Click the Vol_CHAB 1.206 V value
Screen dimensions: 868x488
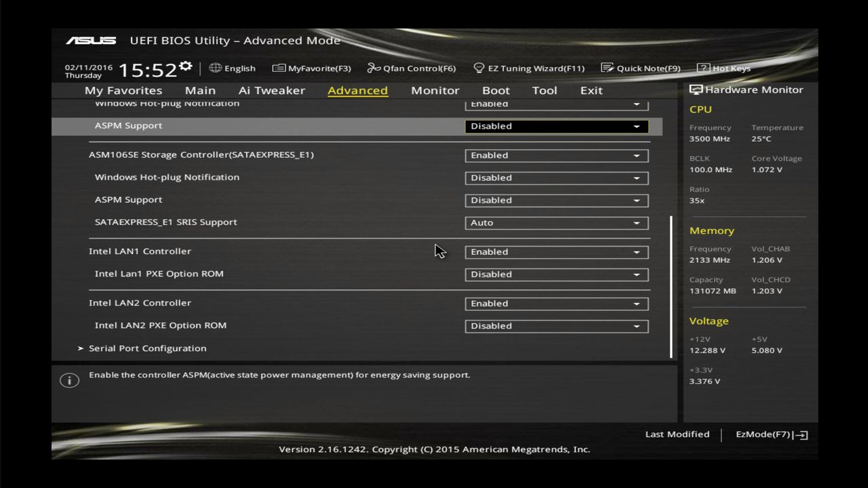point(767,260)
